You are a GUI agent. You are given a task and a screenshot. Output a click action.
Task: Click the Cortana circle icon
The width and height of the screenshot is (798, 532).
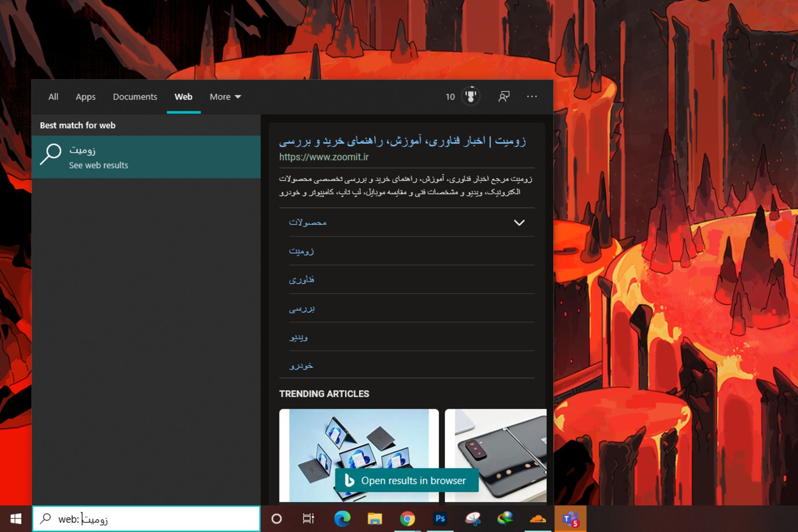pyautogui.click(x=276, y=519)
